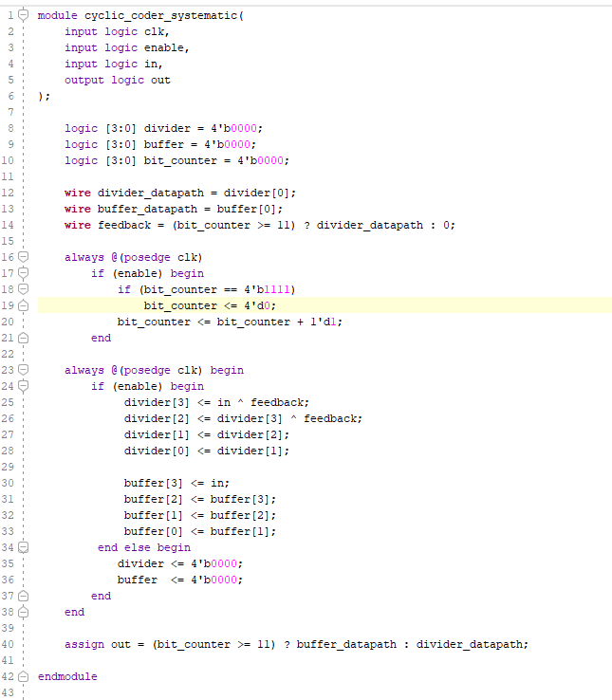Click the 'assign out' statement on line 40

(296, 645)
